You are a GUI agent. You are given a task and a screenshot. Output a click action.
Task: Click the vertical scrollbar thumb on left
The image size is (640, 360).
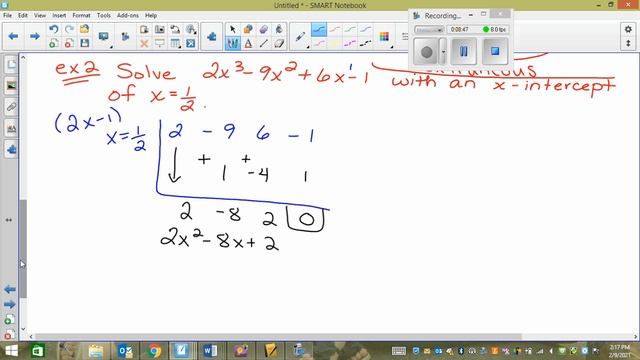tap(23, 249)
